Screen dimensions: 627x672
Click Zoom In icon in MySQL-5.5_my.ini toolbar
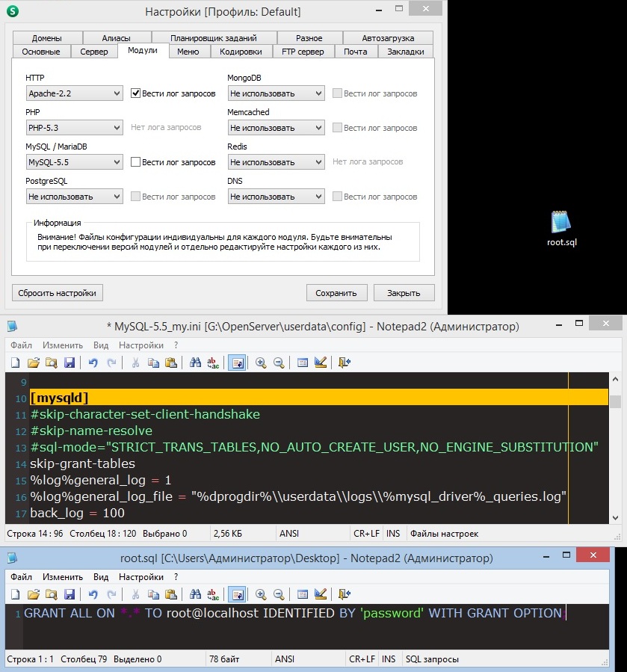[261, 363]
